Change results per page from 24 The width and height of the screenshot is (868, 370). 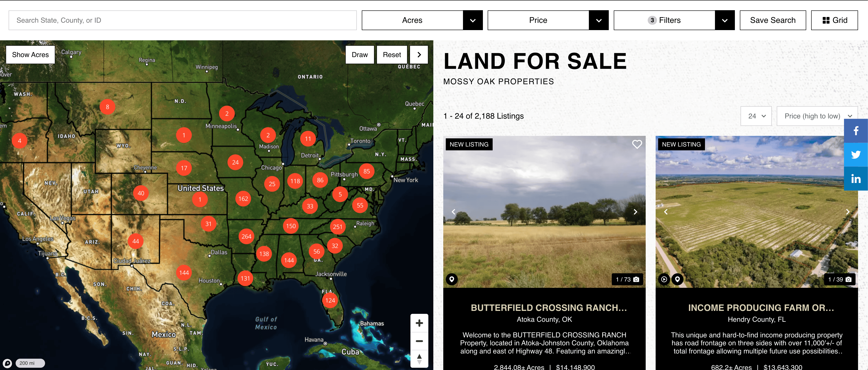(x=756, y=116)
